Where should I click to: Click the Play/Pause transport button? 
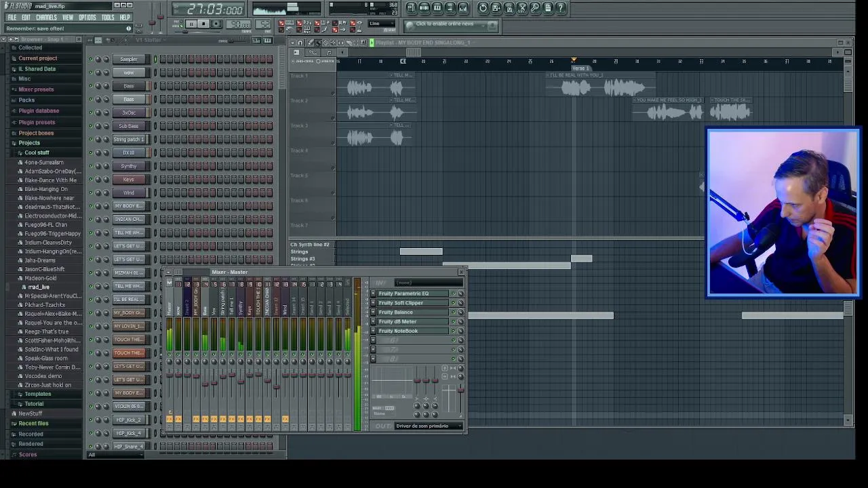(191, 23)
